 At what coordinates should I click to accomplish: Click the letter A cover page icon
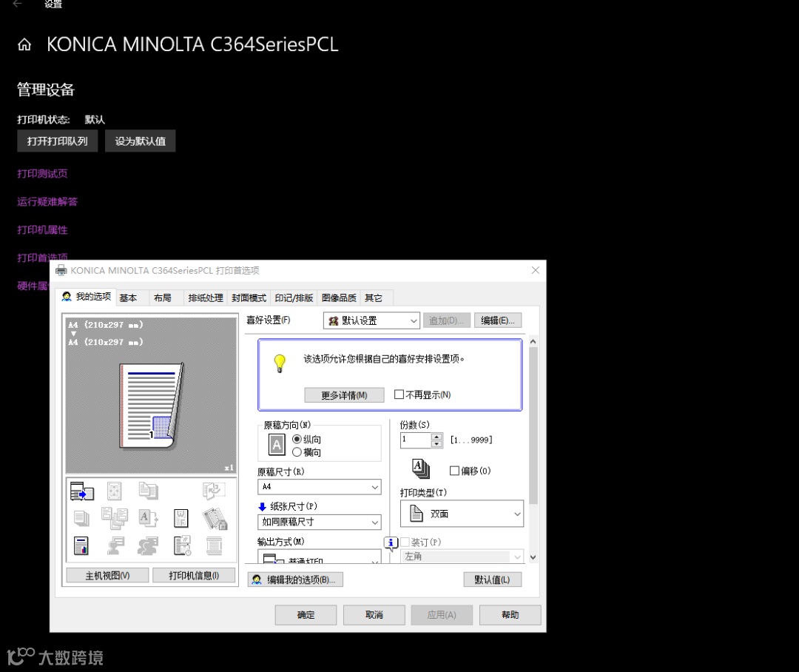tap(148, 518)
